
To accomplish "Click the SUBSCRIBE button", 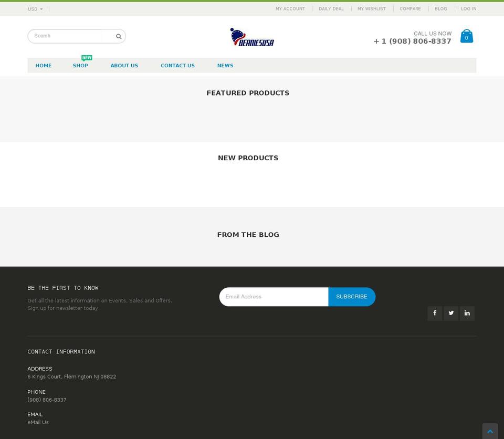I will click(x=352, y=297).
